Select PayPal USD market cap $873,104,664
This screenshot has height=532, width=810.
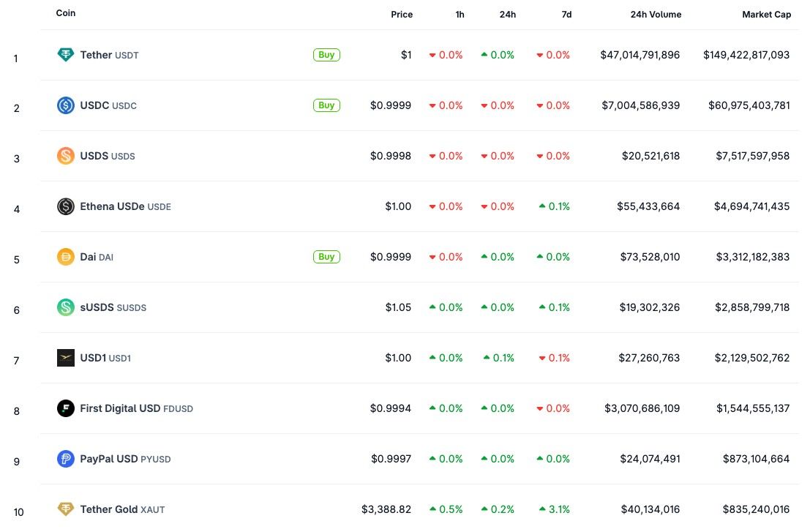(756, 459)
